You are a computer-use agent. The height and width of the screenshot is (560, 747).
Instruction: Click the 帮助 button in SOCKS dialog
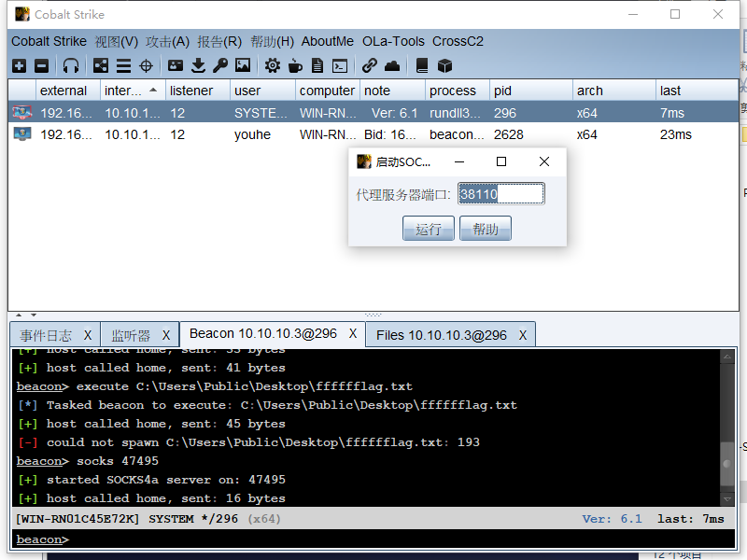[486, 229]
